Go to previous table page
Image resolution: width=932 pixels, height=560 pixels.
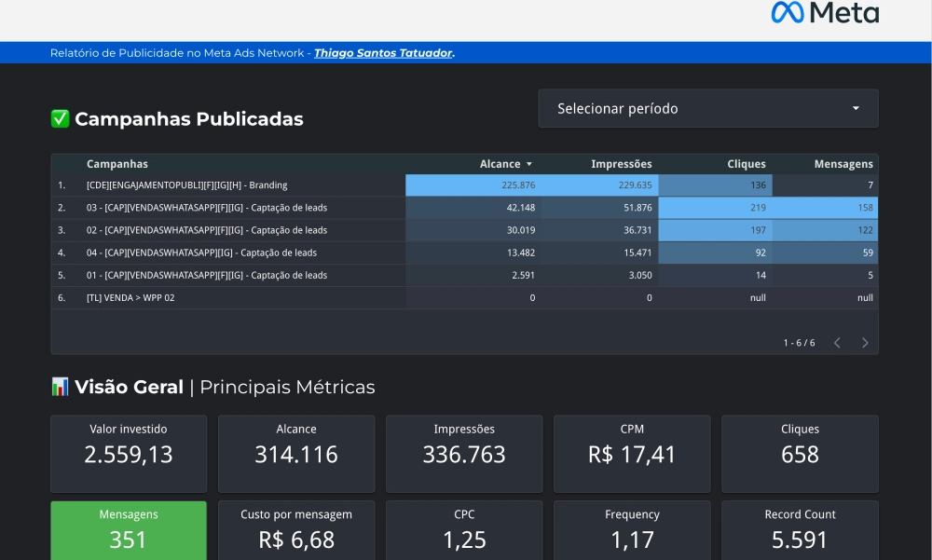click(x=837, y=343)
